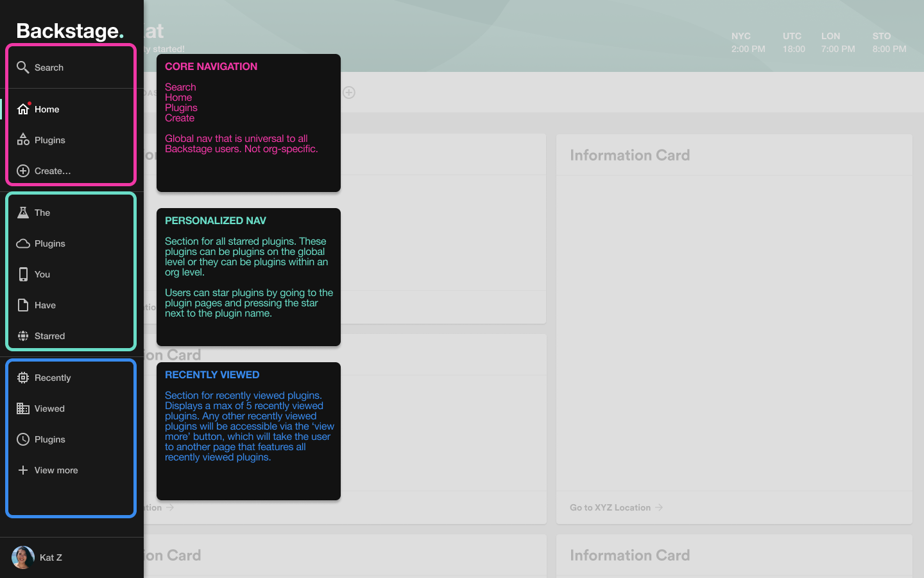Select the Search icon in the sidebar

pos(22,67)
